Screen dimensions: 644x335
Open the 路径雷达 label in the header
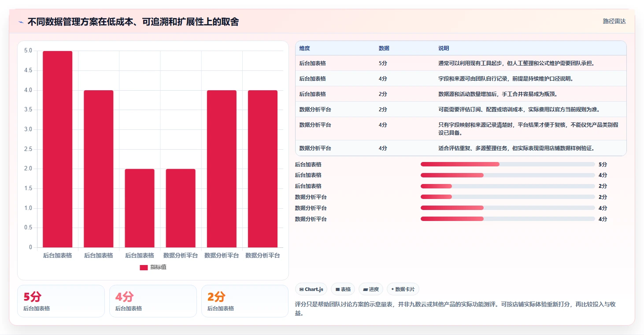(x=614, y=21)
